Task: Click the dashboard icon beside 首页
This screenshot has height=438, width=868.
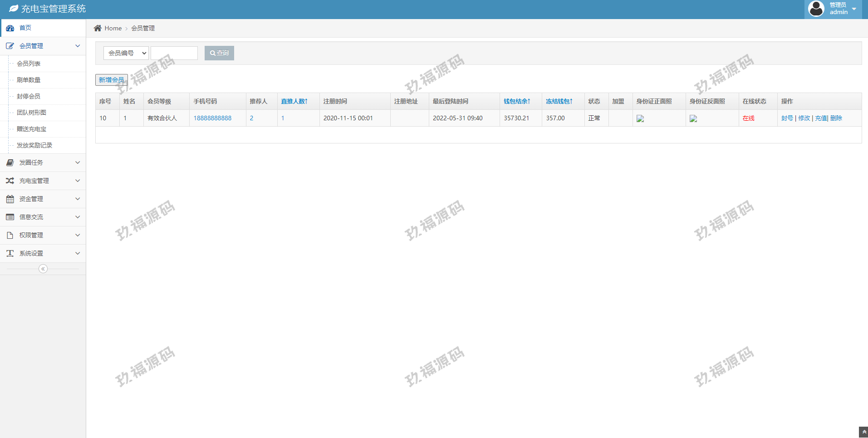Action: coord(10,28)
